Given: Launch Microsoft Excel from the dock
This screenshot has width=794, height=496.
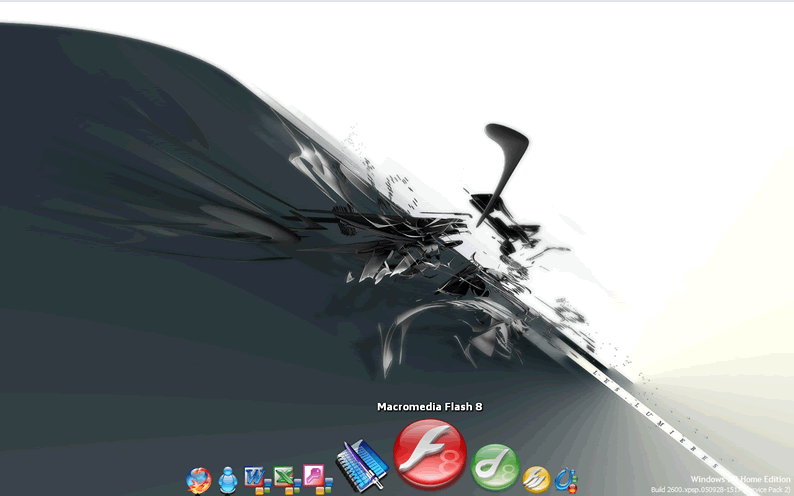Looking at the screenshot, I should pyautogui.click(x=286, y=477).
